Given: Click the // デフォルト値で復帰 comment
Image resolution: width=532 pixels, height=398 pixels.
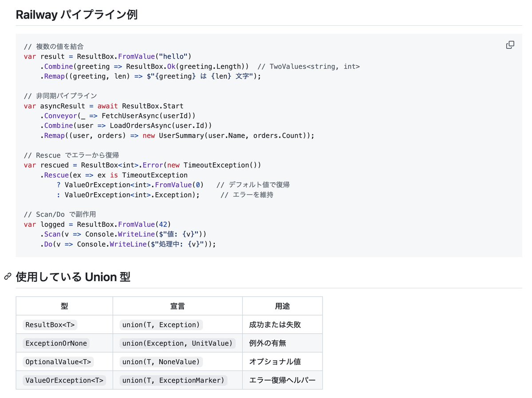Looking at the screenshot, I should 253,185.
